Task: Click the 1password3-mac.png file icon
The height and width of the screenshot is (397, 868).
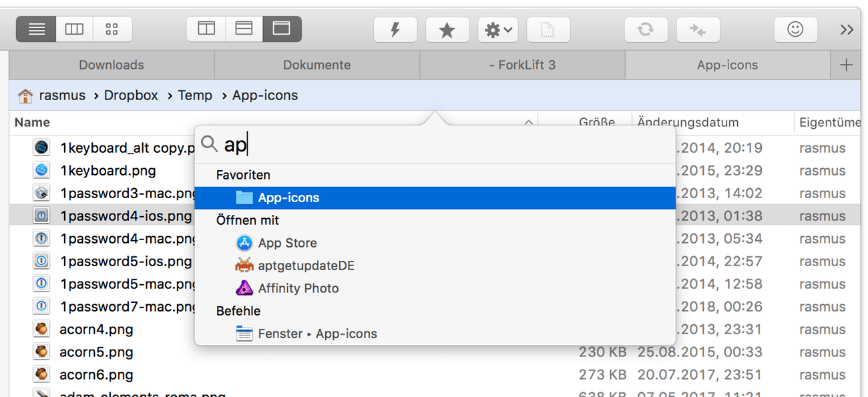Action: [41, 193]
